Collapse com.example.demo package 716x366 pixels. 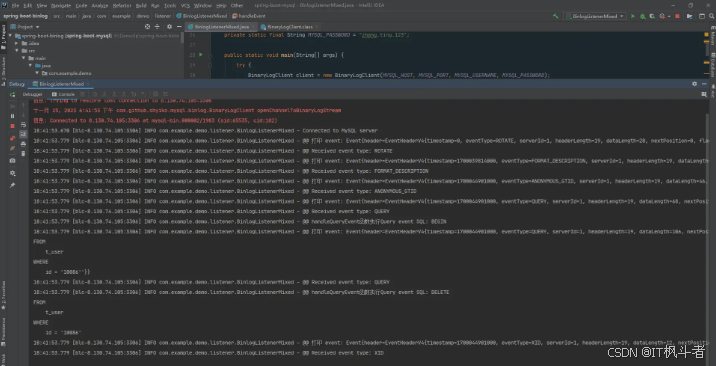click(37, 73)
